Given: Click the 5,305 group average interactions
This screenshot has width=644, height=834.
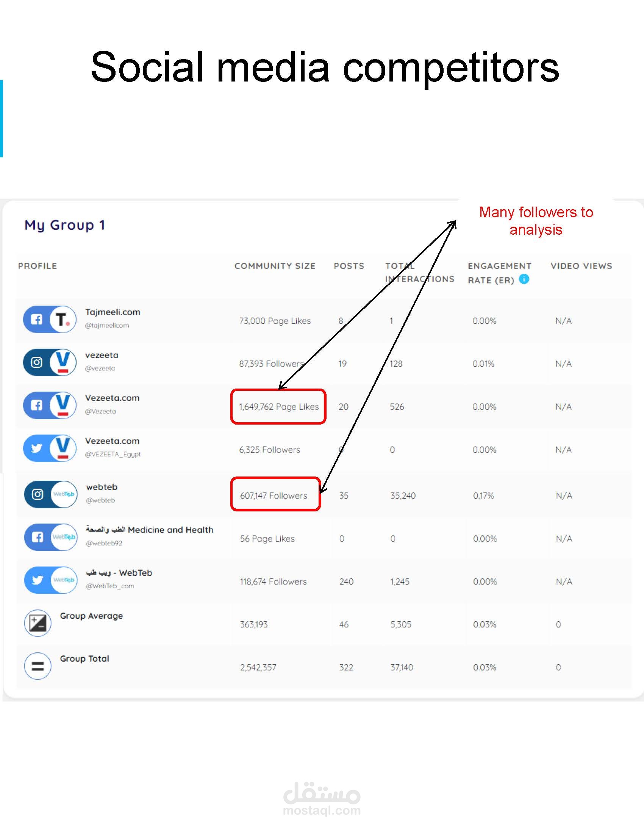Looking at the screenshot, I should (400, 624).
